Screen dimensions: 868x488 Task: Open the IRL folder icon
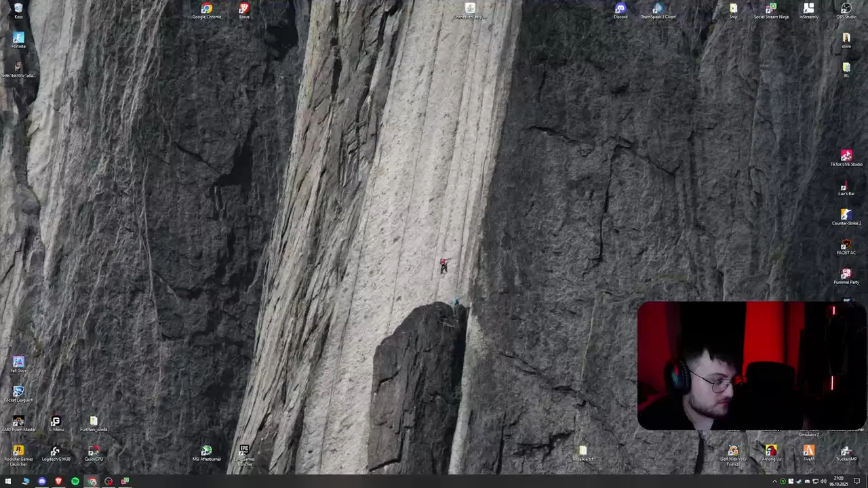(846, 70)
